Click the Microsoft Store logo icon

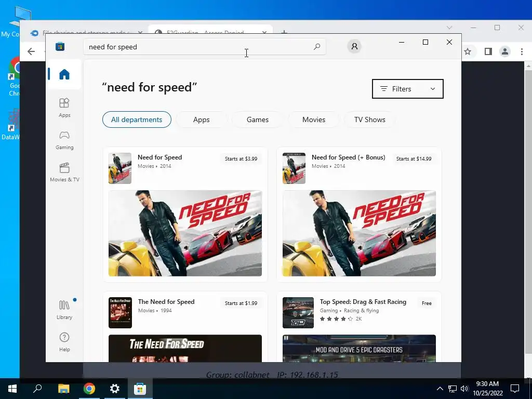click(60, 46)
